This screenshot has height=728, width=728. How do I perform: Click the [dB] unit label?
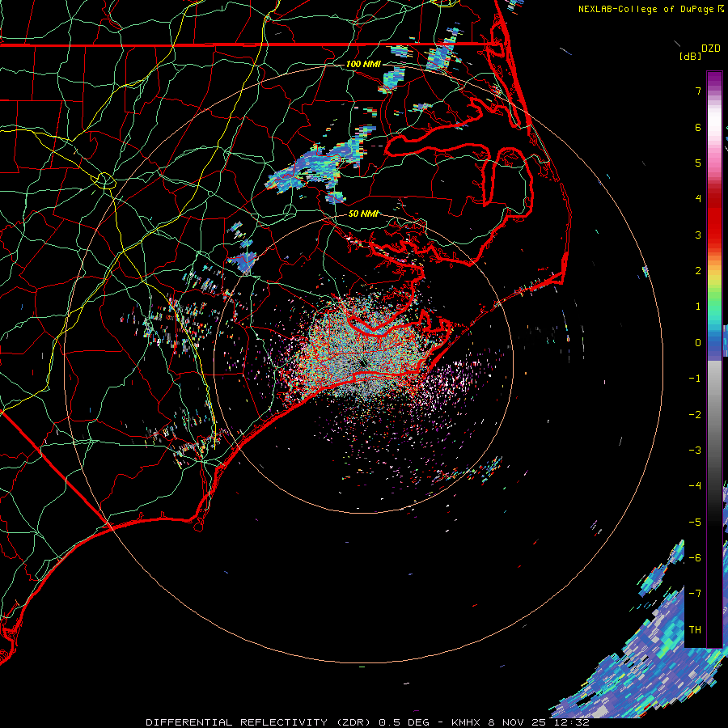tap(690, 56)
